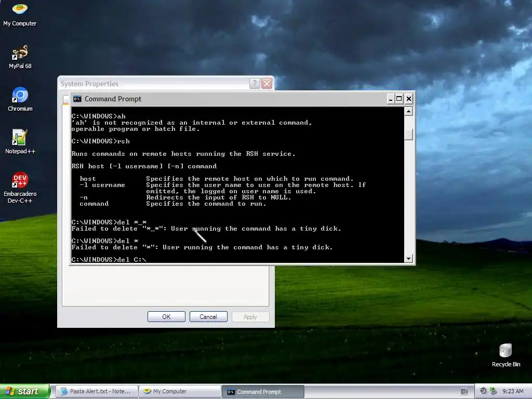This screenshot has height=399, width=532.
Task: Click the EN language indicator
Action: point(464,391)
